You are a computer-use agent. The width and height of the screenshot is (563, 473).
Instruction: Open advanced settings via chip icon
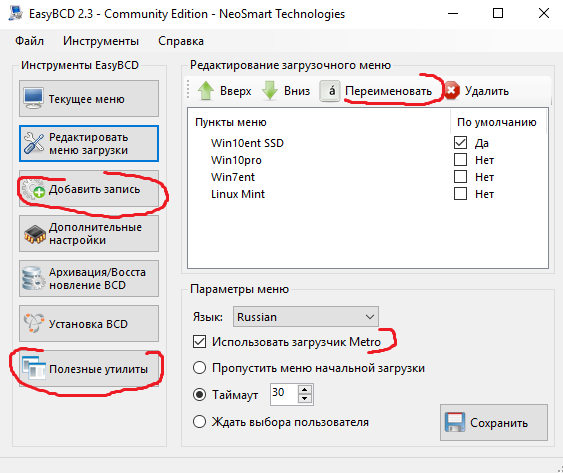(x=34, y=234)
